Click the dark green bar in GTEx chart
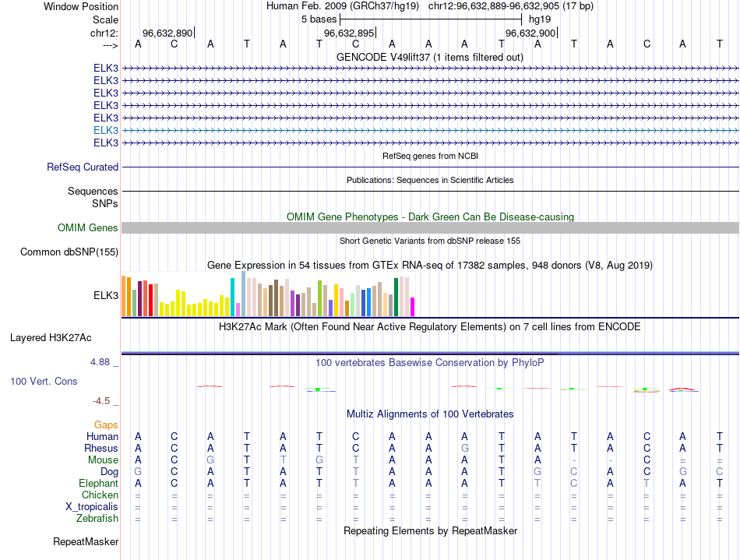 tap(396, 298)
